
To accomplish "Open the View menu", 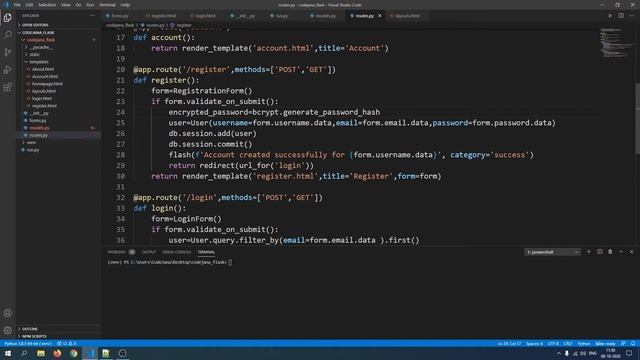I will (x=66, y=5).
